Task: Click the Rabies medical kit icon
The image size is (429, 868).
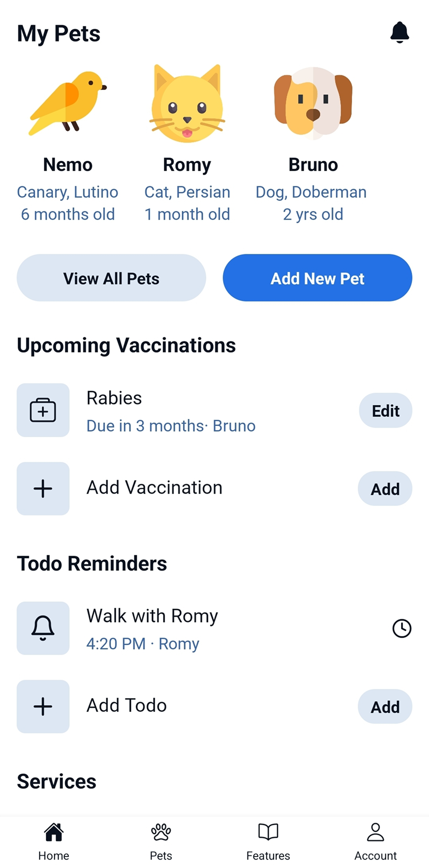Action: 43,410
